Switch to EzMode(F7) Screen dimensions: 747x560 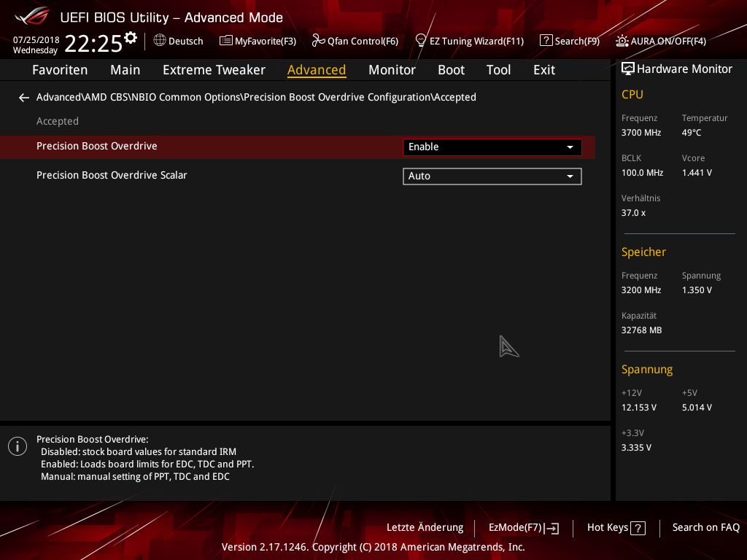point(516,528)
